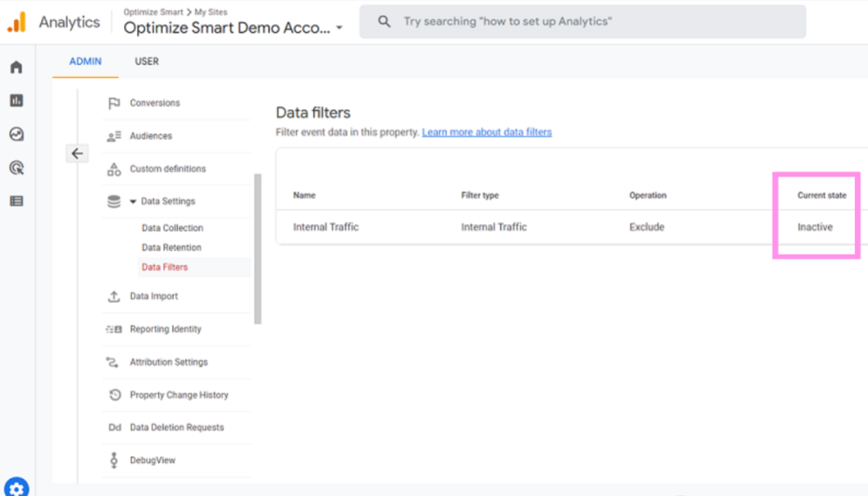Open the Data Retention settings
This screenshot has width=868, height=496.
171,248
